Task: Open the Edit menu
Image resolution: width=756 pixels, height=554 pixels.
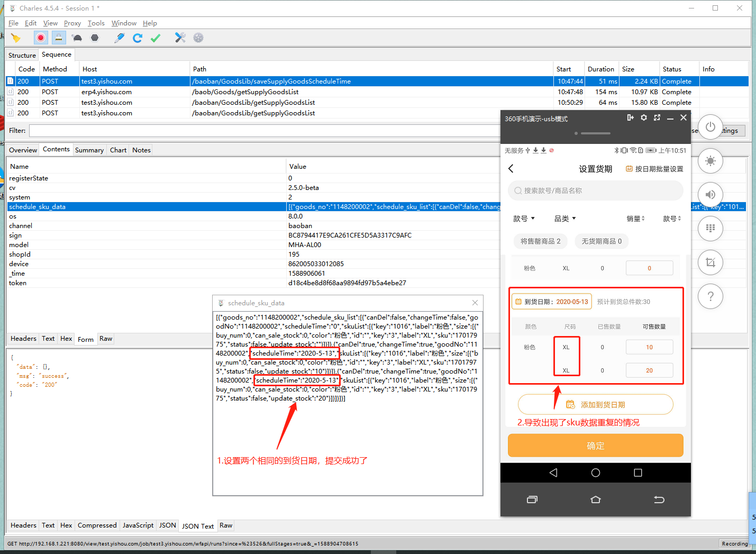Action: (x=31, y=23)
